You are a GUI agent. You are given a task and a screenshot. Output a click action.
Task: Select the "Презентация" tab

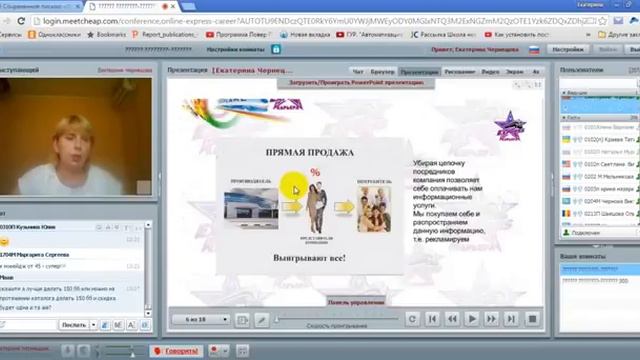(420, 71)
